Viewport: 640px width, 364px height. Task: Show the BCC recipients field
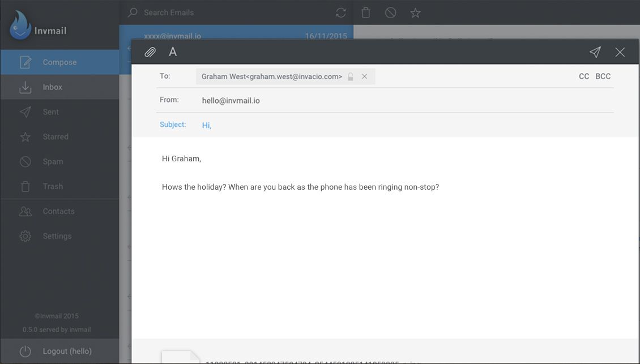[603, 76]
